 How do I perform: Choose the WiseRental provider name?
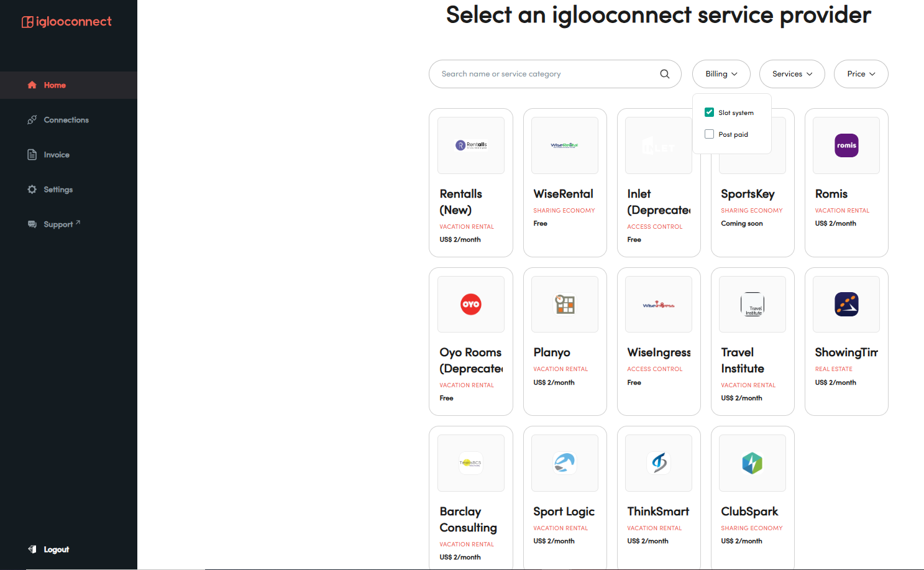(564, 194)
